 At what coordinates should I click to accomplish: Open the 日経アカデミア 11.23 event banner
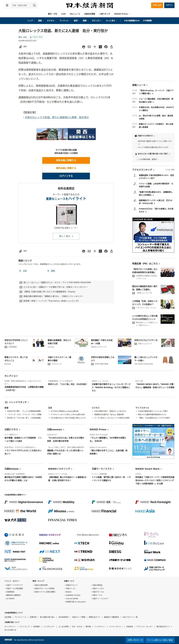pyautogui.click(x=153, y=441)
